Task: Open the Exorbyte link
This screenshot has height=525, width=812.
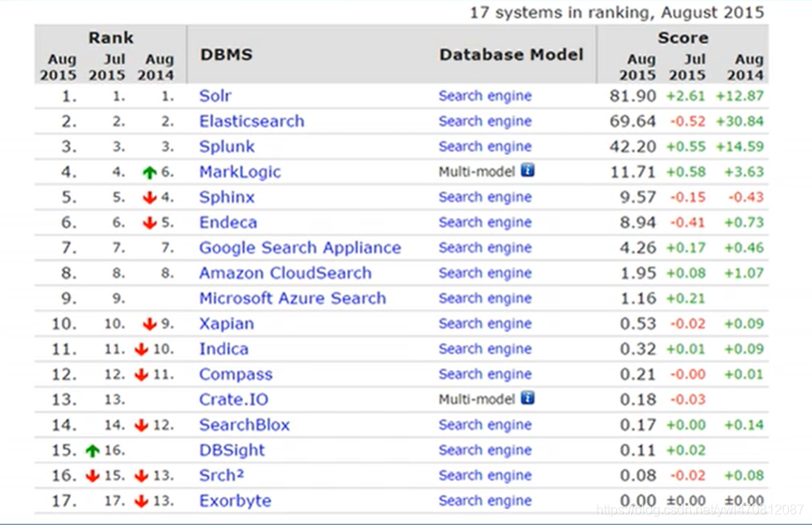Action: tap(235, 501)
